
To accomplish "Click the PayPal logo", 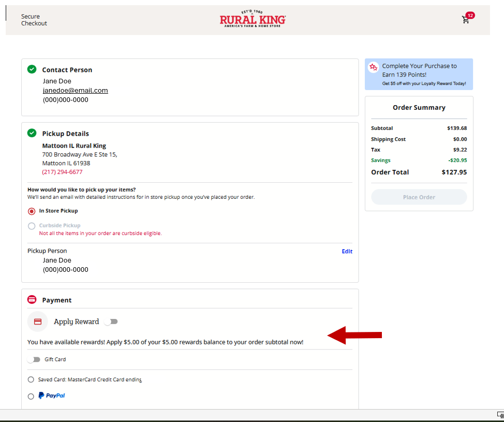I will pyautogui.click(x=52, y=396).
